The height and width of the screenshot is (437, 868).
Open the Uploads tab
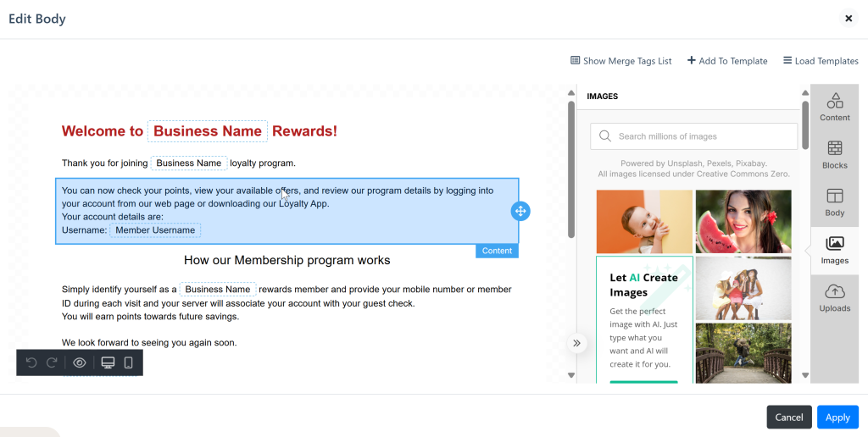pos(834,298)
